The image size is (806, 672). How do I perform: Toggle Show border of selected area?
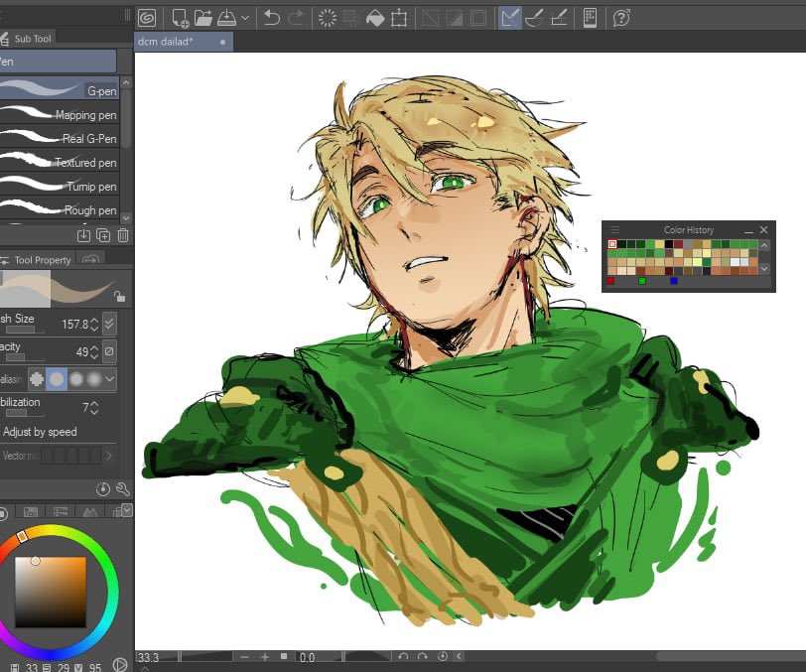click(478, 19)
